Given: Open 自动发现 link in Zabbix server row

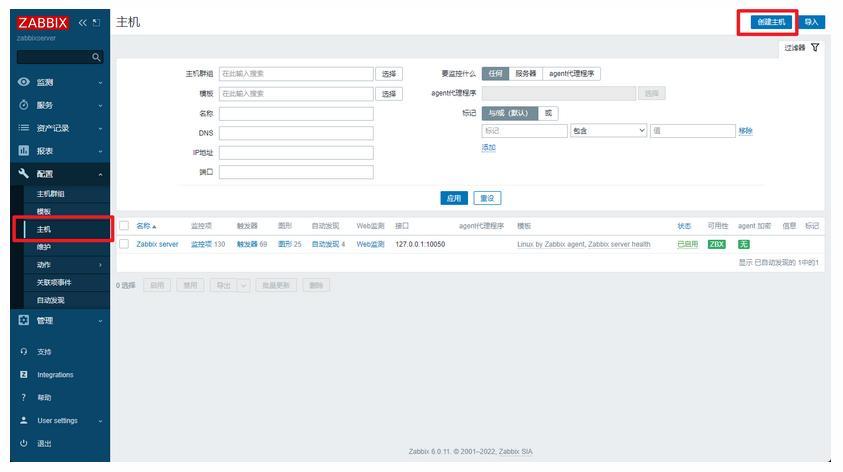Looking at the screenshot, I should tap(325, 244).
